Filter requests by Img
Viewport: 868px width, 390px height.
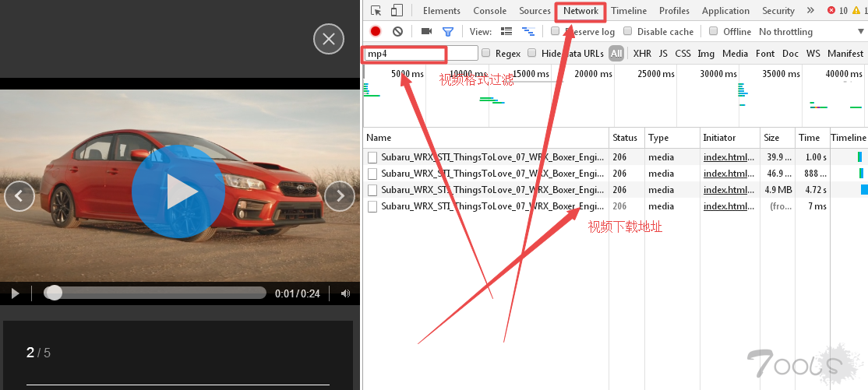coord(706,53)
